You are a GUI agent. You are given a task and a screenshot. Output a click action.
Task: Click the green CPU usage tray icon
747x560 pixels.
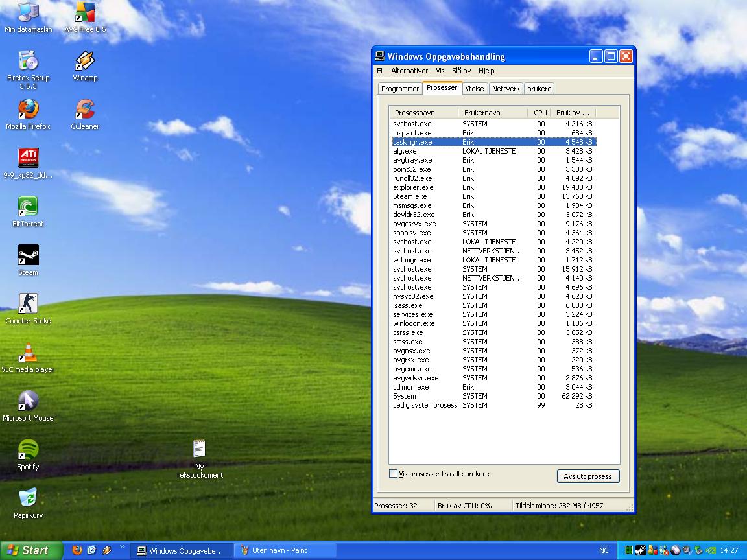(x=629, y=550)
